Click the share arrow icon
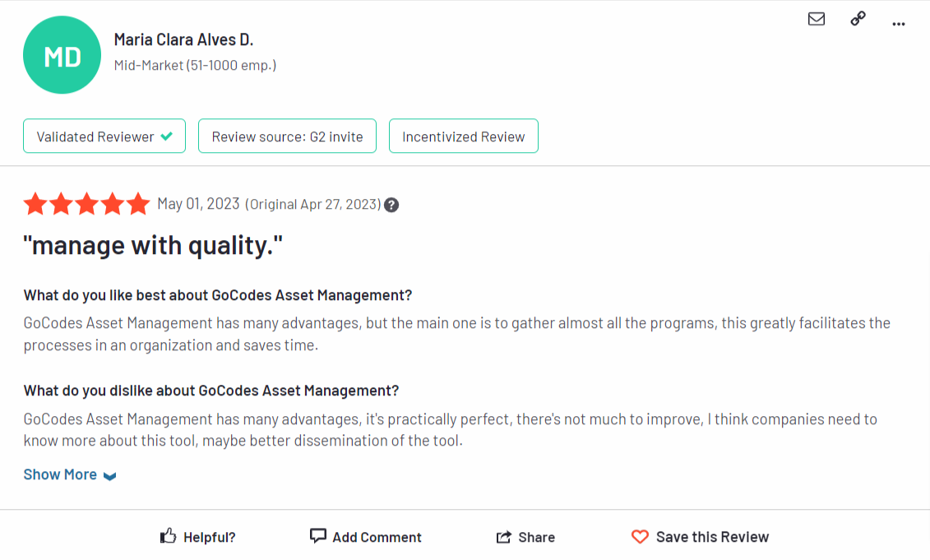This screenshot has width=930, height=560. 503,537
